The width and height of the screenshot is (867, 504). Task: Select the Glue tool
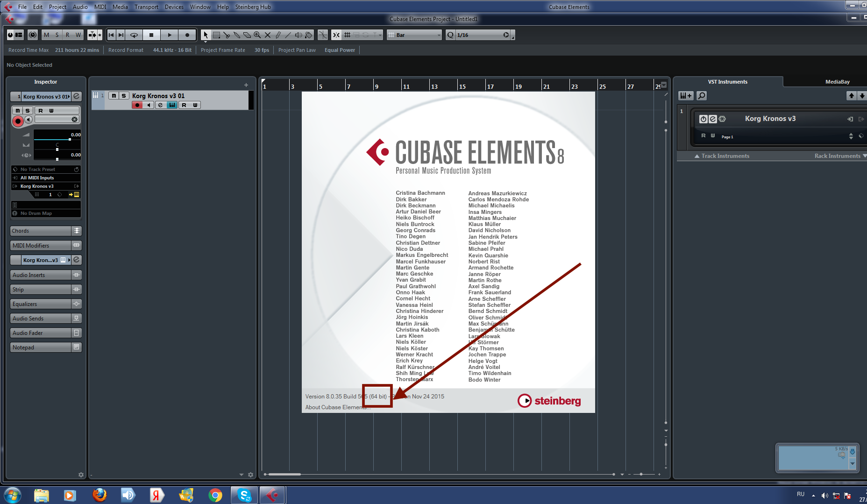click(237, 35)
